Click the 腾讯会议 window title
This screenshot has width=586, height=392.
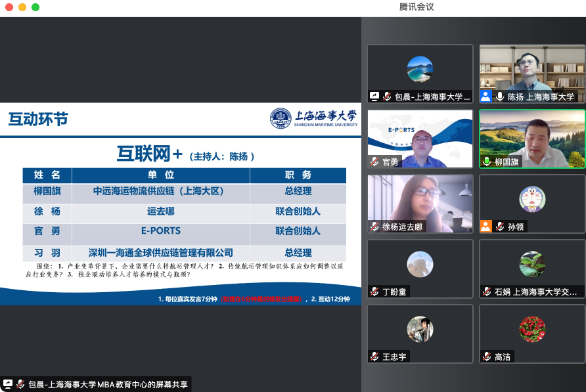tap(417, 7)
